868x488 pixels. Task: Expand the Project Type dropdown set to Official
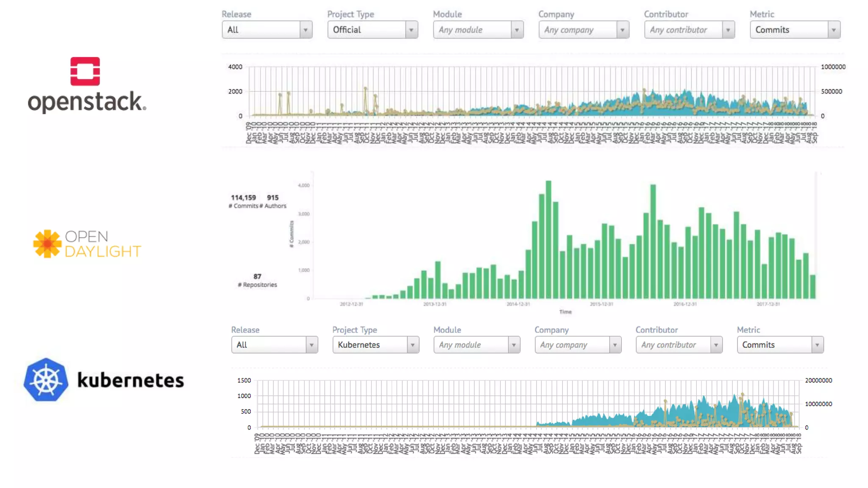coord(373,30)
